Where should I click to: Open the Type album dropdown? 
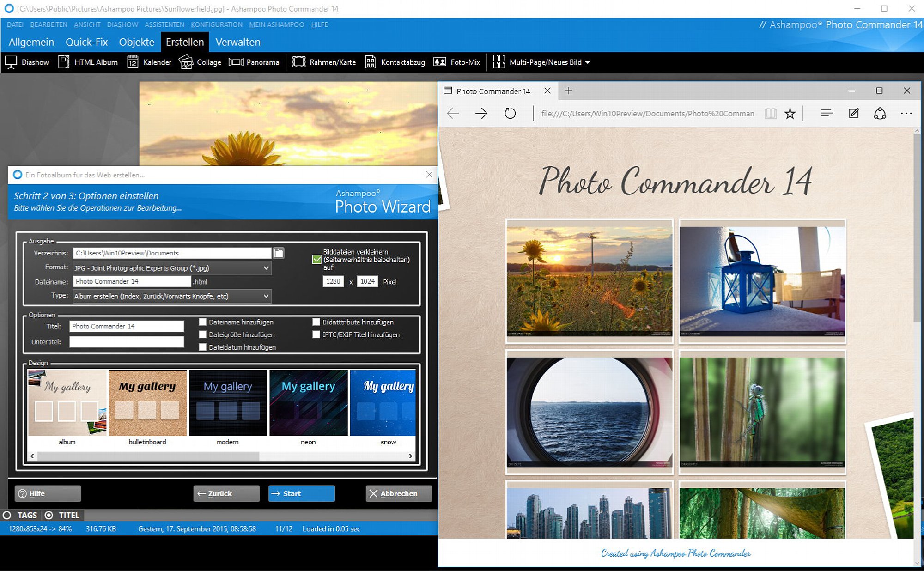tap(172, 296)
